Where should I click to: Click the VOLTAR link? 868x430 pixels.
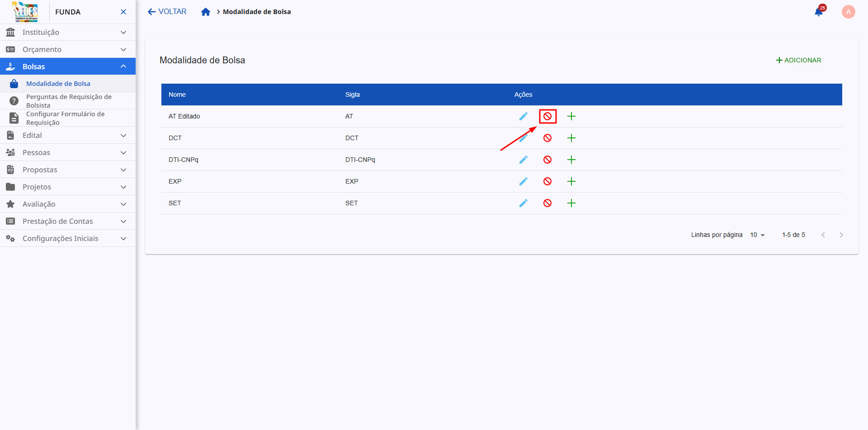tap(166, 11)
